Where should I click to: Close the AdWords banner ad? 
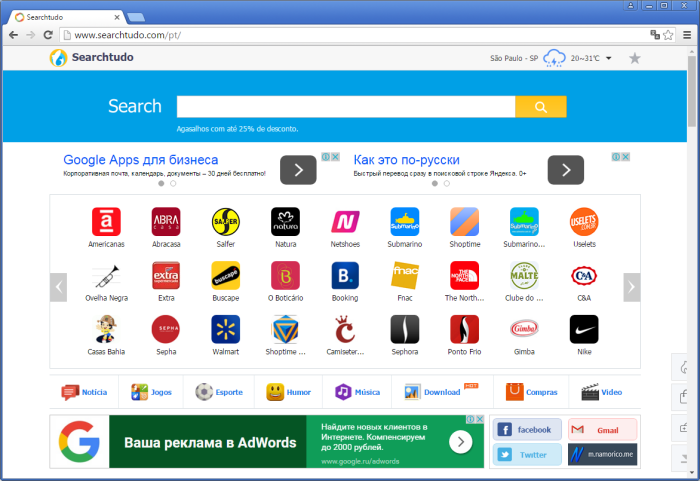click(479, 419)
